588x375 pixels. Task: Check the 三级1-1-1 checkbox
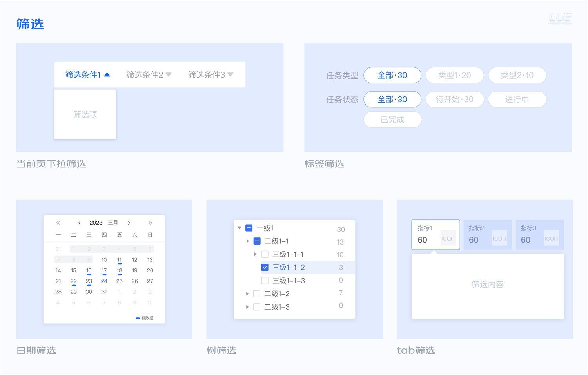tap(265, 254)
